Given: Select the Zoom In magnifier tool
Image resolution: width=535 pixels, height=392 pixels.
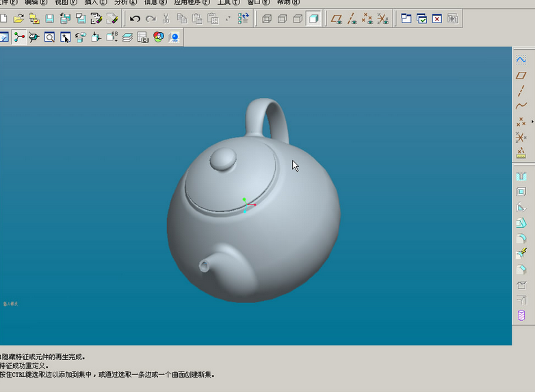Looking at the screenshot, I should 49,38.
